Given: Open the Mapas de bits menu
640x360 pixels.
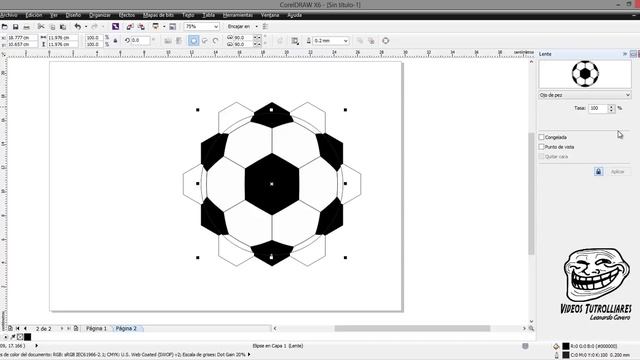Looking at the screenshot, I should [158, 15].
